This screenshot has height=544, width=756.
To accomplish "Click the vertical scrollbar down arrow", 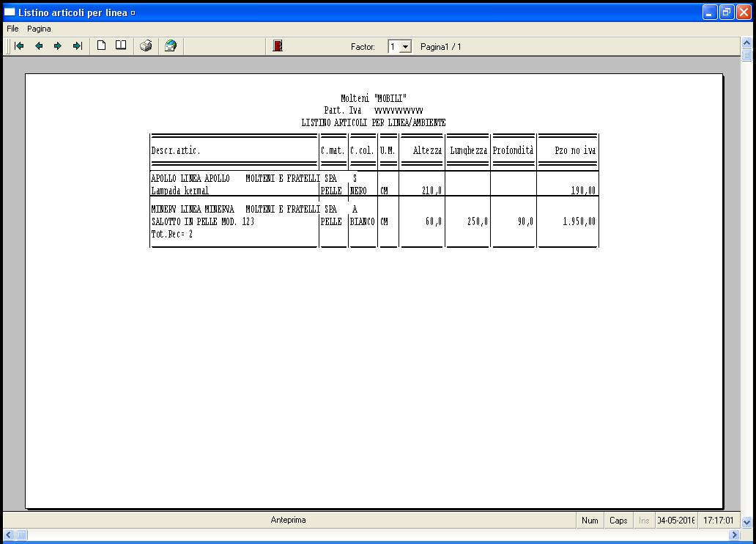I will 746,522.
